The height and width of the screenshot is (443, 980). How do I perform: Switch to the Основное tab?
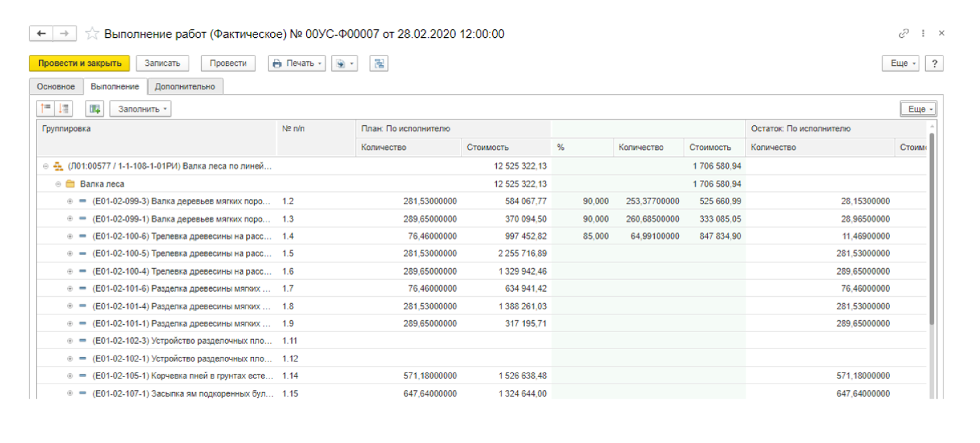[x=55, y=86]
